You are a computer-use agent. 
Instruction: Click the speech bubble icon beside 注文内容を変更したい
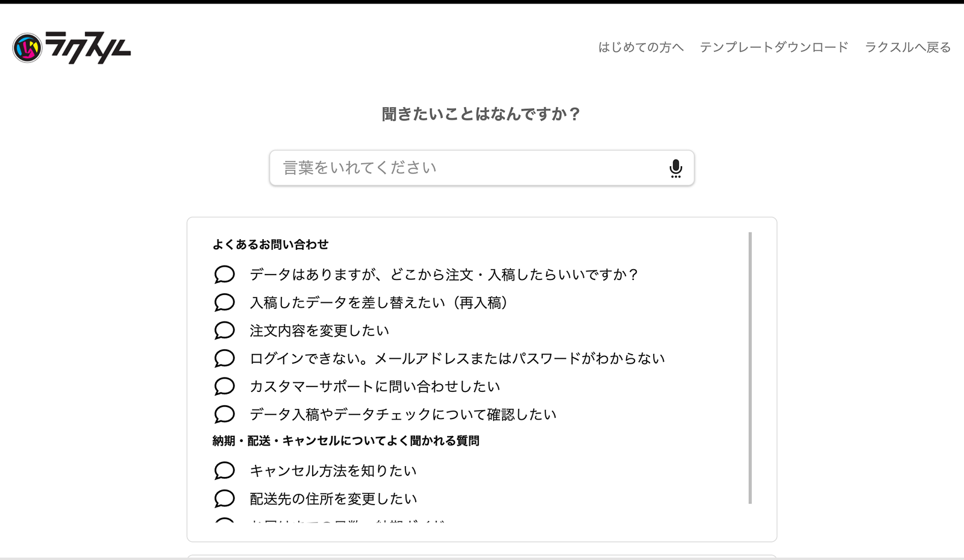(224, 330)
